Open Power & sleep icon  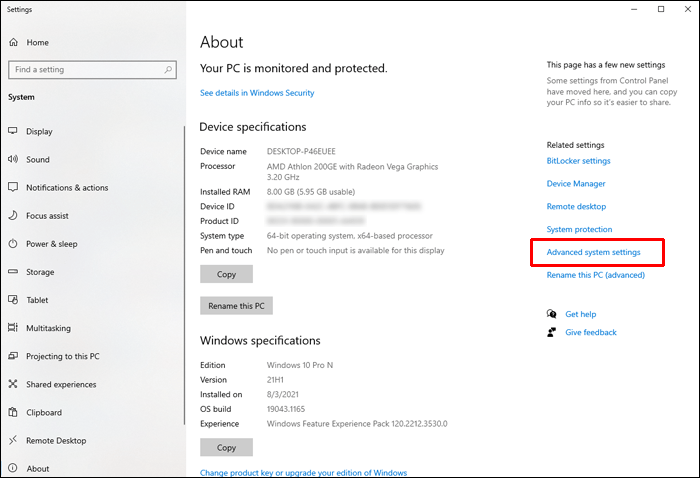pyautogui.click(x=13, y=244)
